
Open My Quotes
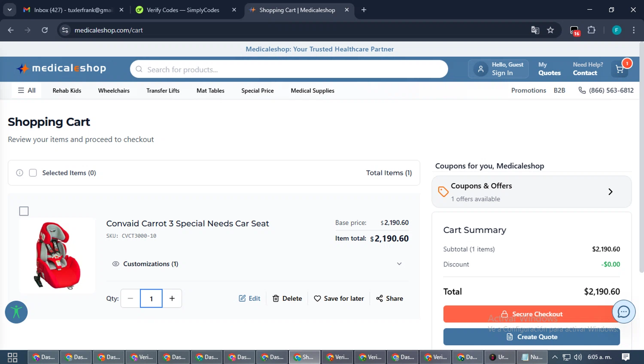click(x=550, y=69)
